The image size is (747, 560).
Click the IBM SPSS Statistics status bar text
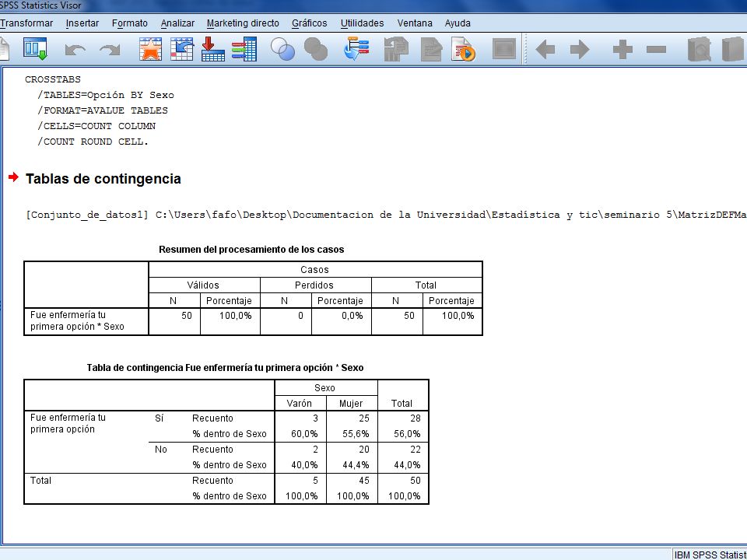coord(710,555)
